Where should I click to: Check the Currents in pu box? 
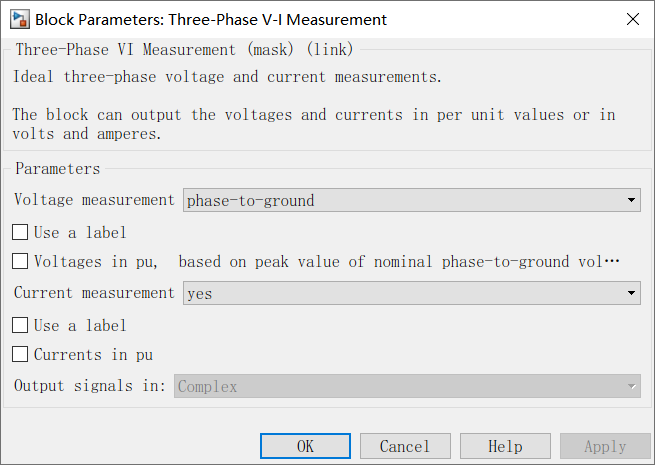point(20,354)
